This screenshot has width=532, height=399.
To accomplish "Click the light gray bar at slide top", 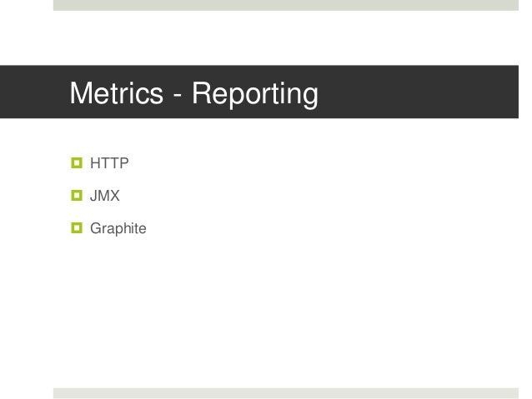I will (x=286, y=5).
